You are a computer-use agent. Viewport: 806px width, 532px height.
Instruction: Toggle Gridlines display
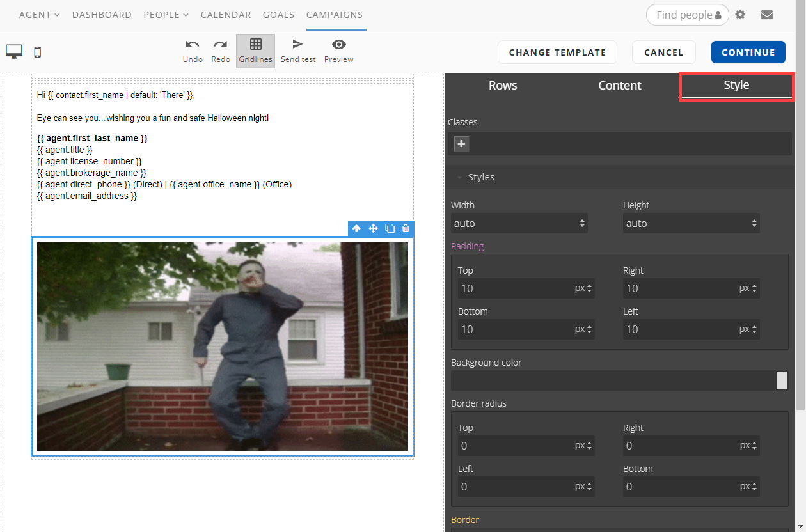coord(255,51)
